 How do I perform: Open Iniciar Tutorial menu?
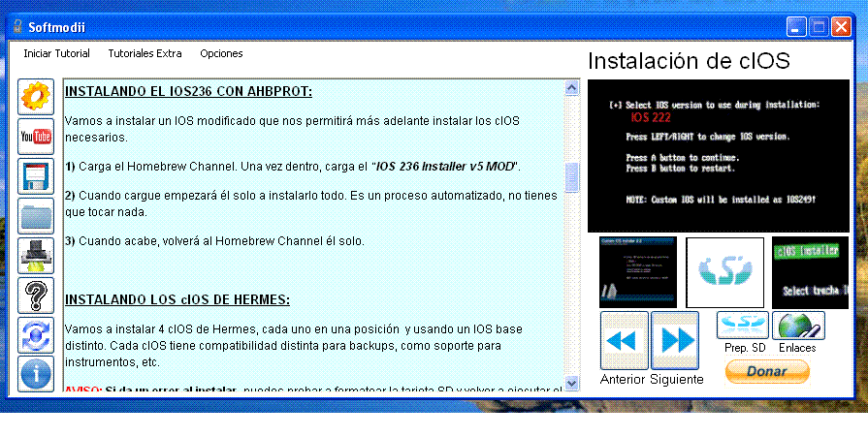56,53
